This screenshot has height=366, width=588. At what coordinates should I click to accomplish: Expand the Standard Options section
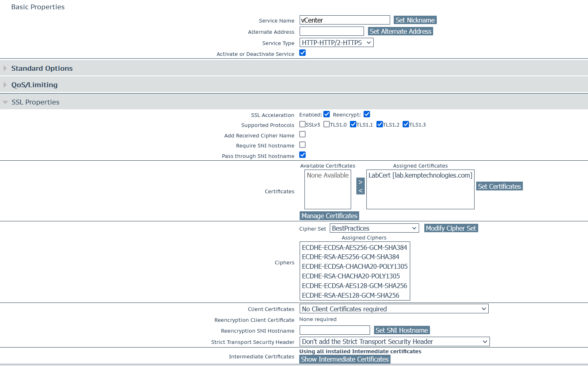tap(294, 68)
